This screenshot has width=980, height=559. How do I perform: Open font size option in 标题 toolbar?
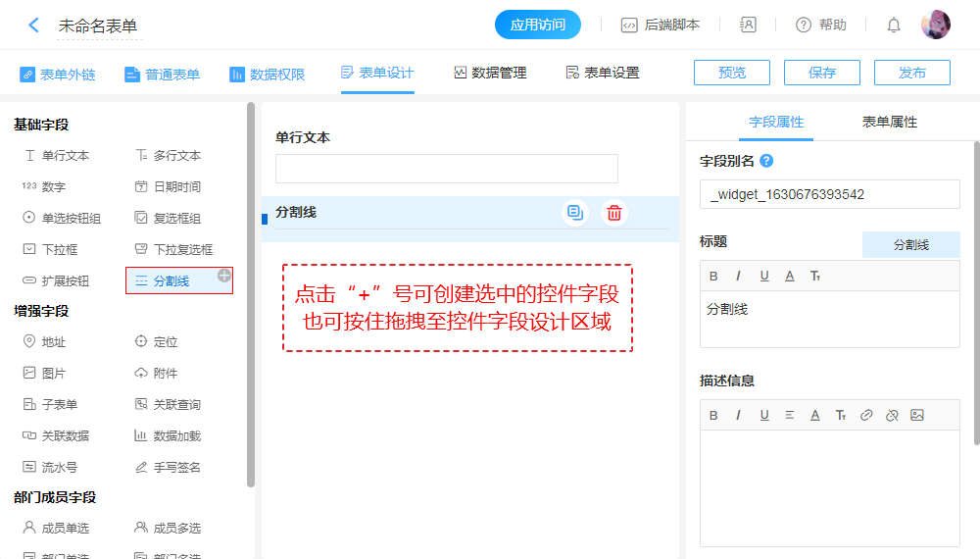[x=814, y=276]
